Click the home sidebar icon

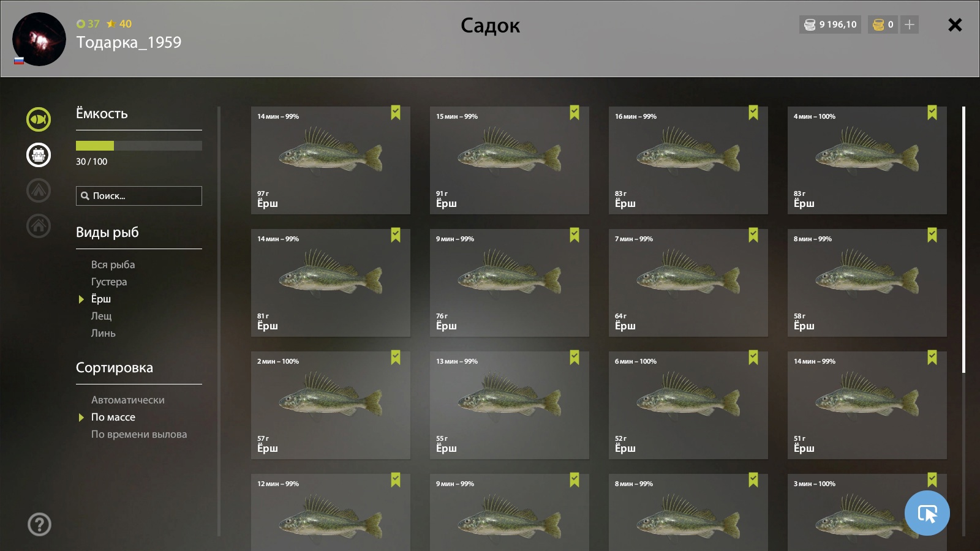pos(39,225)
